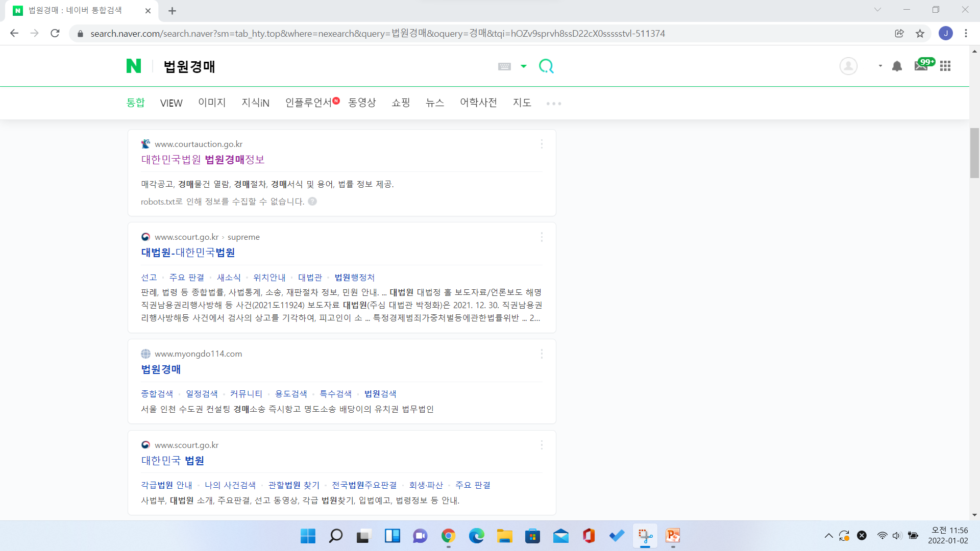Share this page icon in address bar
980x551 pixels.
[x=899, y=33]
